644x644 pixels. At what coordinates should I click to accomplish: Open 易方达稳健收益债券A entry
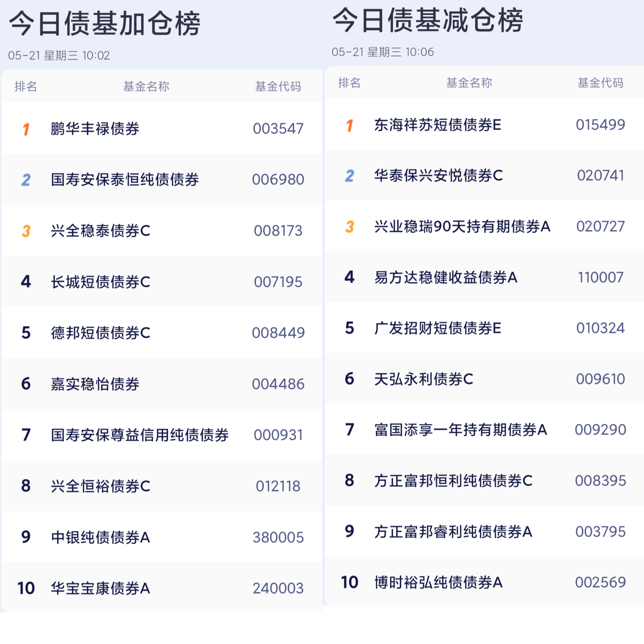point(446,277)
